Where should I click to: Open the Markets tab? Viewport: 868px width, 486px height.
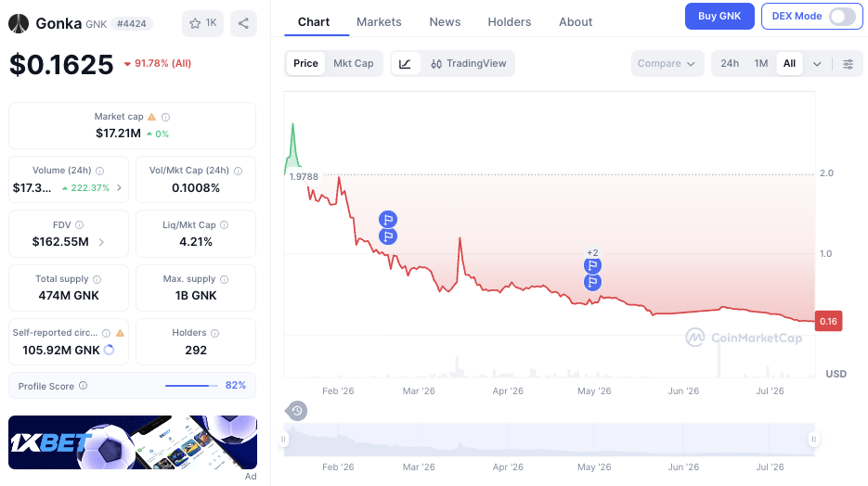click(379, 22)
